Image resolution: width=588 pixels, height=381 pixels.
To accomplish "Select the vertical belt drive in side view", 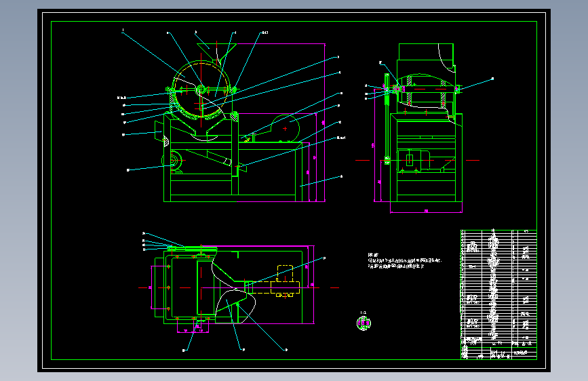I will pyautogui.click(x=387, y=119).
